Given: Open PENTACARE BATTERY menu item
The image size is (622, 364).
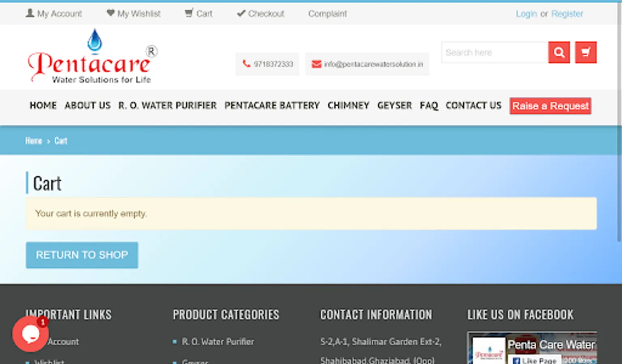Looking at the screenshot, I should [x=272, y=106].
